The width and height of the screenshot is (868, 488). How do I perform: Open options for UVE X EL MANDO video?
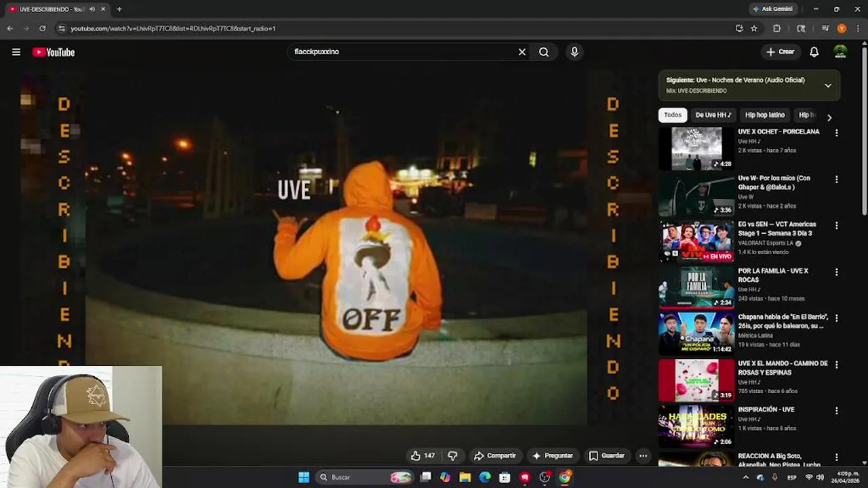tap(836, 365)
